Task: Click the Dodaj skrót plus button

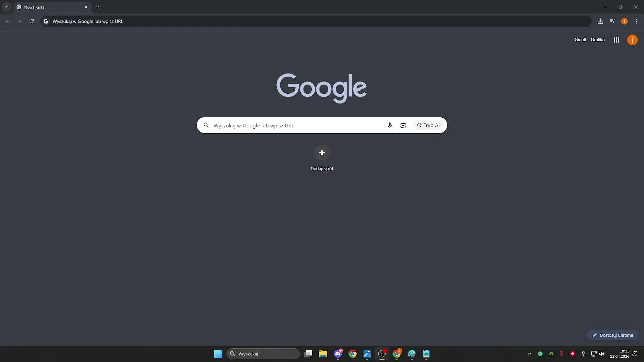Action: (322, 152)
